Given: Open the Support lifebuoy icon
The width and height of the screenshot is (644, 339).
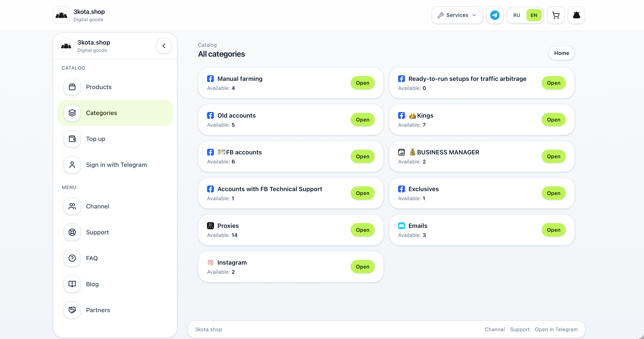Looking at the screenshot, I should 72,232.
